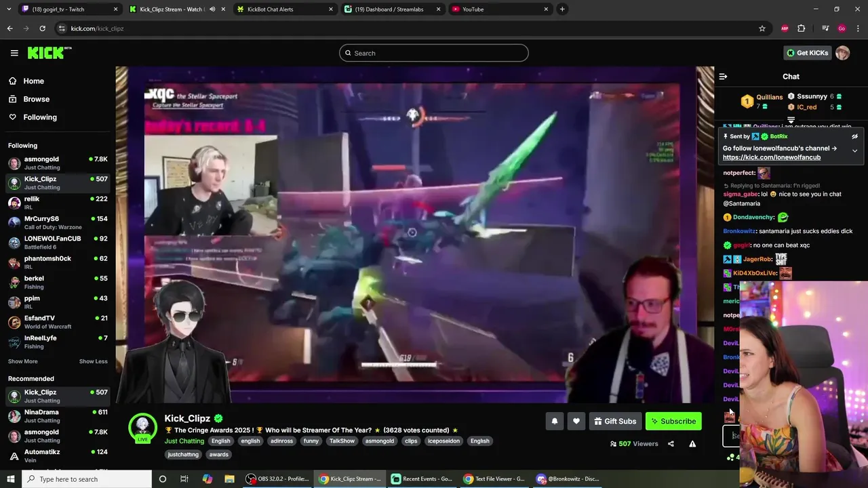Hide the pinned BotRix message

854,136
